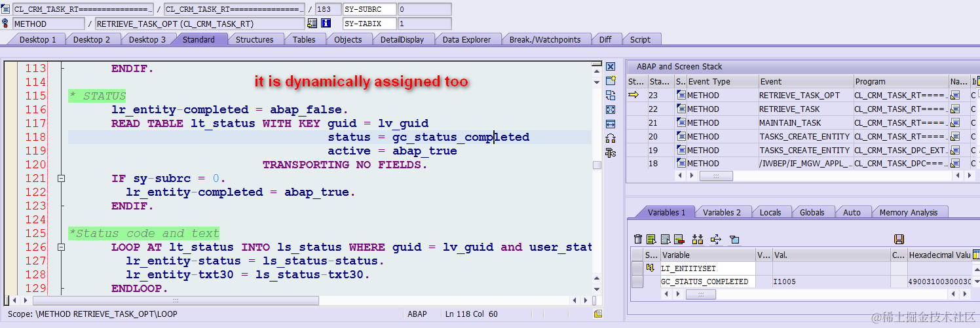Viewport: 980px width, 328px height.
Task: Collapse the LOOP block at line 126
Action: 62,247
